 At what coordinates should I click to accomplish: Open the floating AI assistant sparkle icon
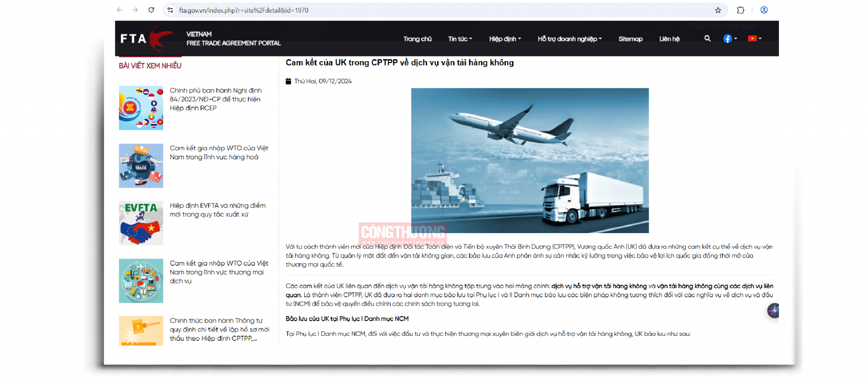click(x=773, y=310)
